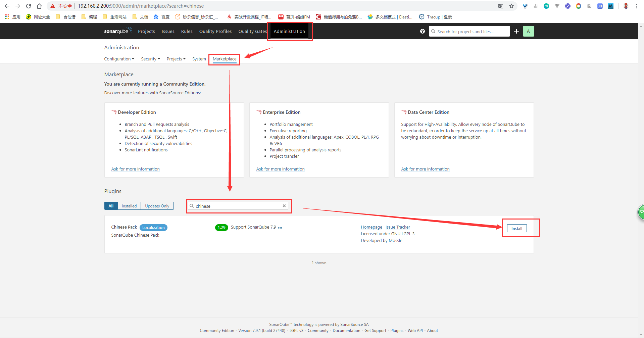This screenshot has width=644, height=338.
Task: Open Projects in the top navigation
Action: [x=146, y=31]
